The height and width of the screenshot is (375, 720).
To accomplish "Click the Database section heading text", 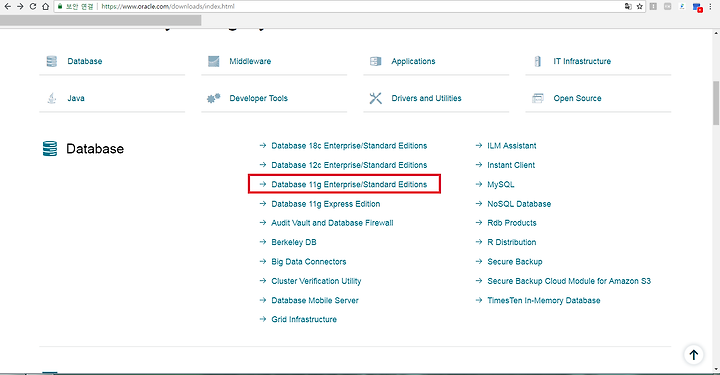I will coord(95,149).
